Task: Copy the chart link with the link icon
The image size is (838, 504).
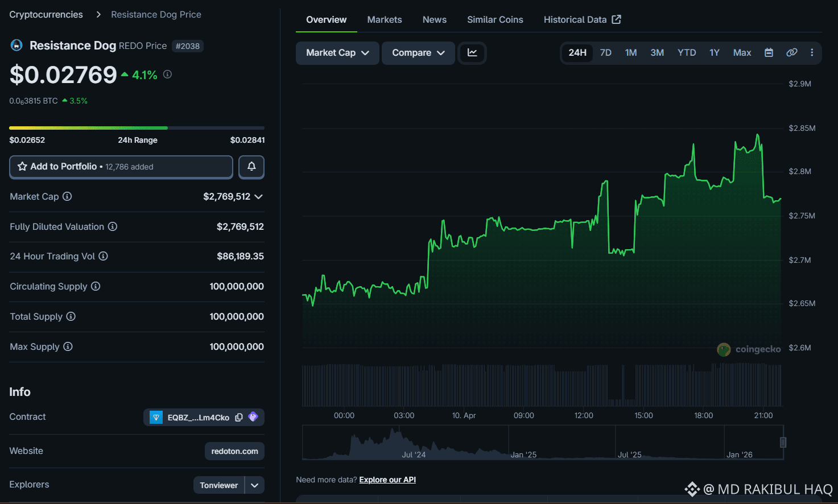Action: (791, 53)
